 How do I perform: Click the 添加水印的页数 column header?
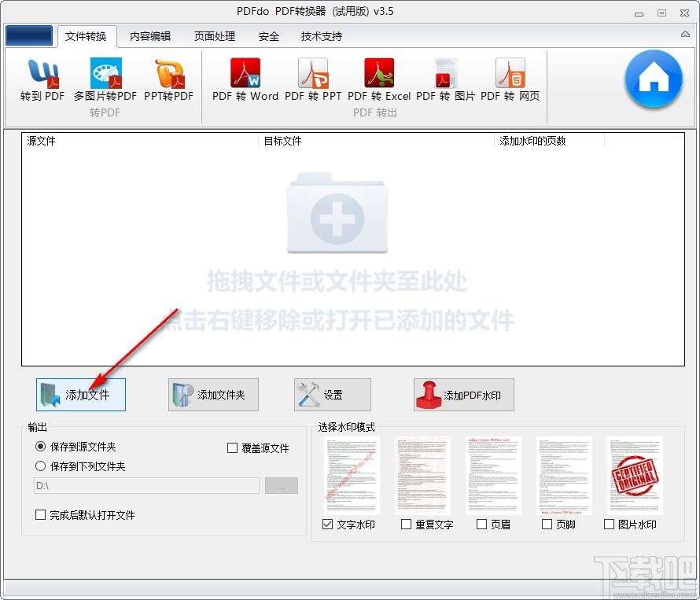pos(550,141)
